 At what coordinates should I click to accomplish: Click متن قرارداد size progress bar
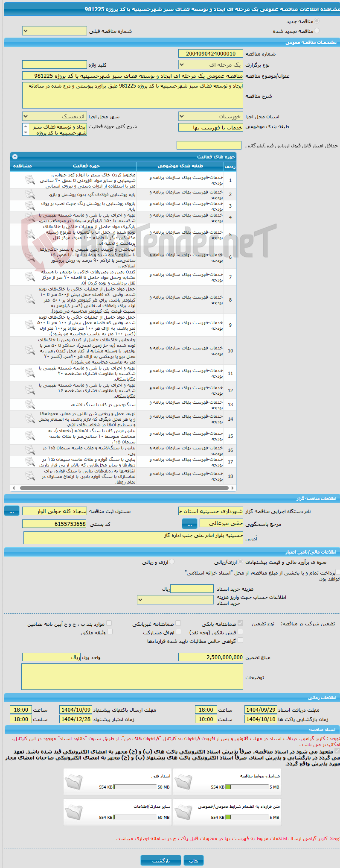(x=247, y=817)
